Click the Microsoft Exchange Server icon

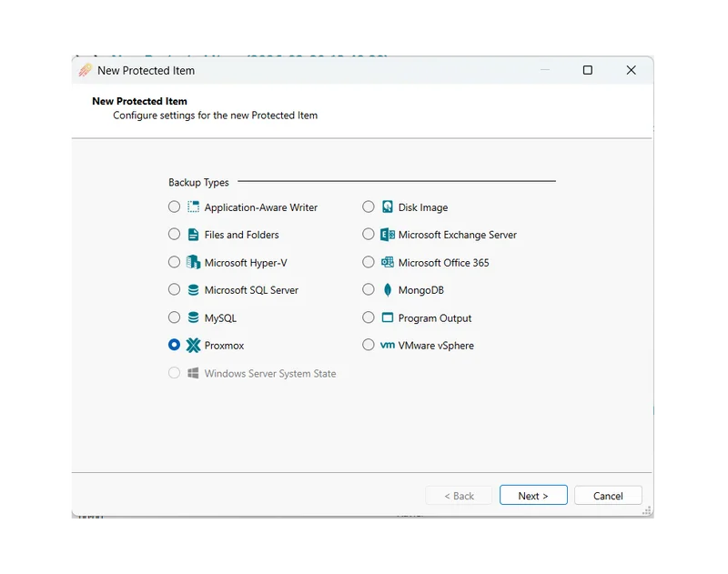coord(387,235)
